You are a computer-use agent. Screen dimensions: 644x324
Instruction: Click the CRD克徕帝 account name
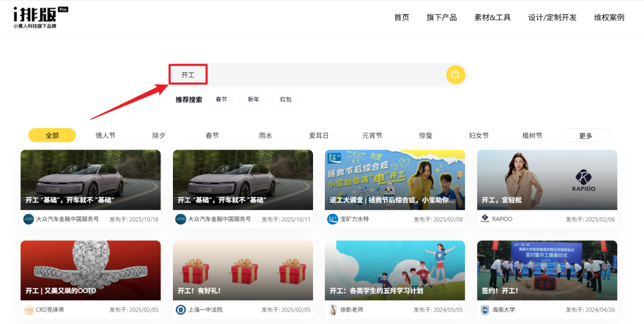50,310
